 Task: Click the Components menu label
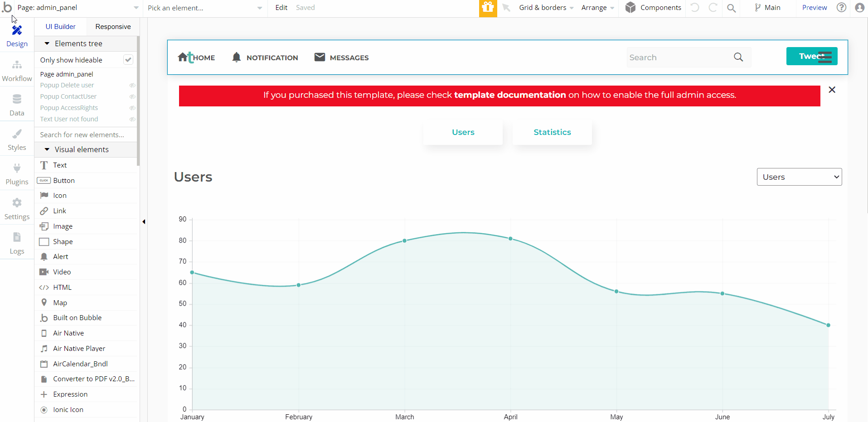coord(660,8)
